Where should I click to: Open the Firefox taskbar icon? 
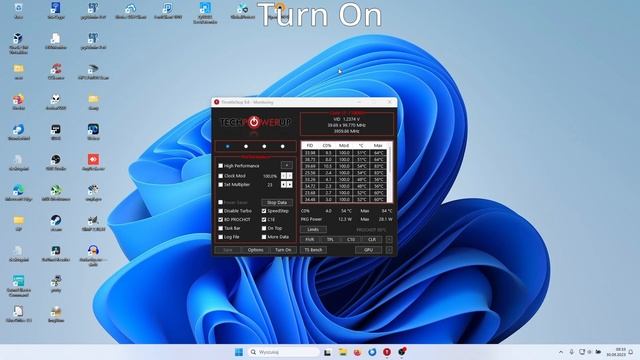pos(357,352)
